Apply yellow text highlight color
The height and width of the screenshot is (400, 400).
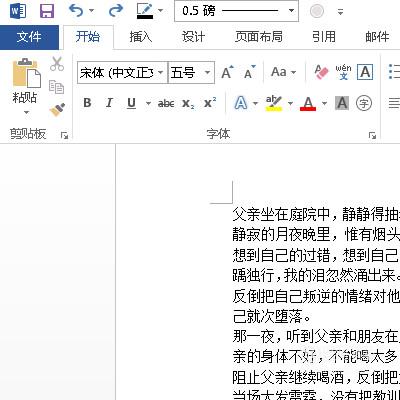pos(274,103)
